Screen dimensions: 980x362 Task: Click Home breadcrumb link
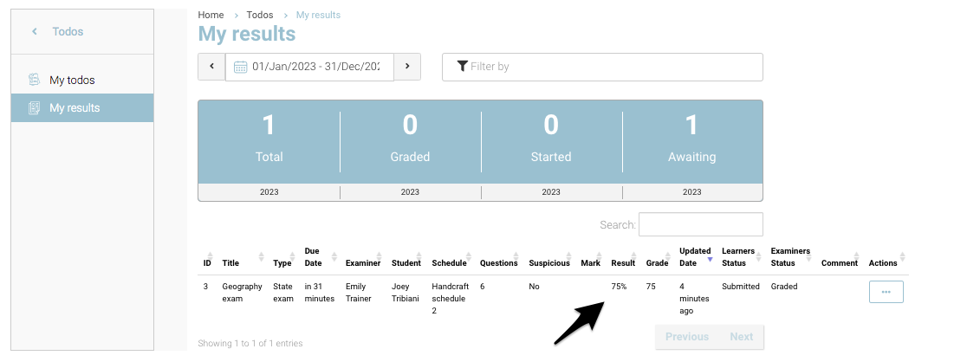tap(211, 15)
